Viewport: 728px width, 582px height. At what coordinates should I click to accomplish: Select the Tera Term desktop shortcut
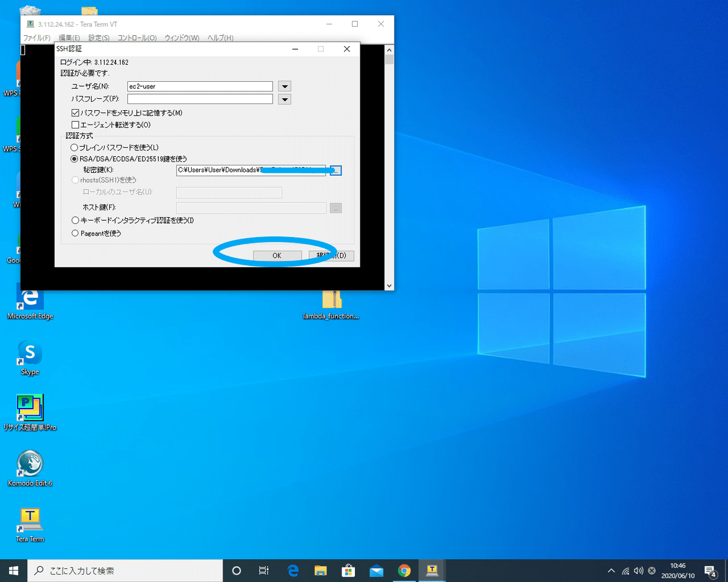coord(30,524)
